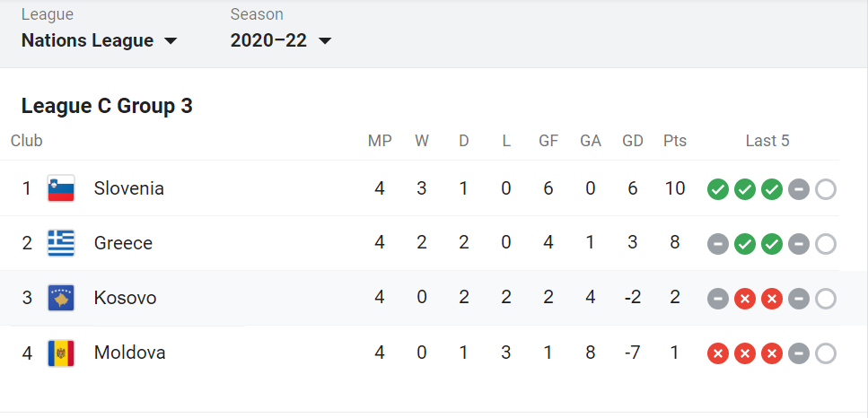The image size is (868, 418).
Task: Open the Slovenia team link
Action: pyautogui.click(x=129, y=188)
